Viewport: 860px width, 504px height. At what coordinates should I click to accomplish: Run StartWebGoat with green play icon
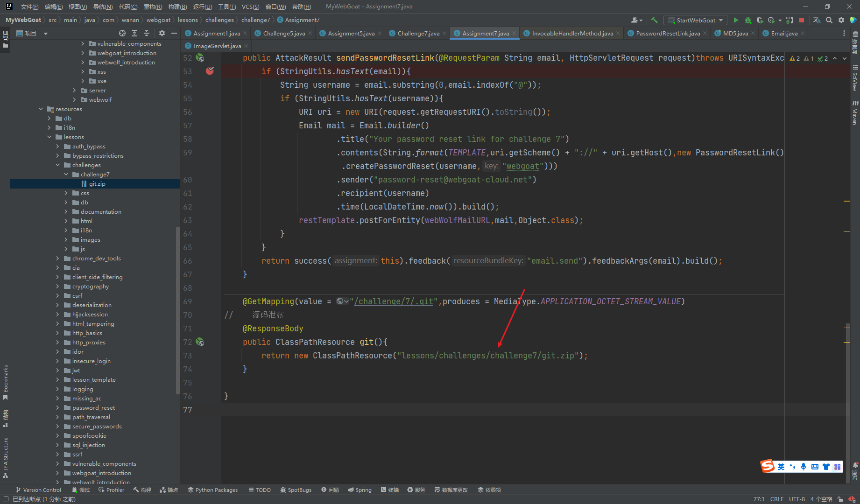click(x=736, y=20)
